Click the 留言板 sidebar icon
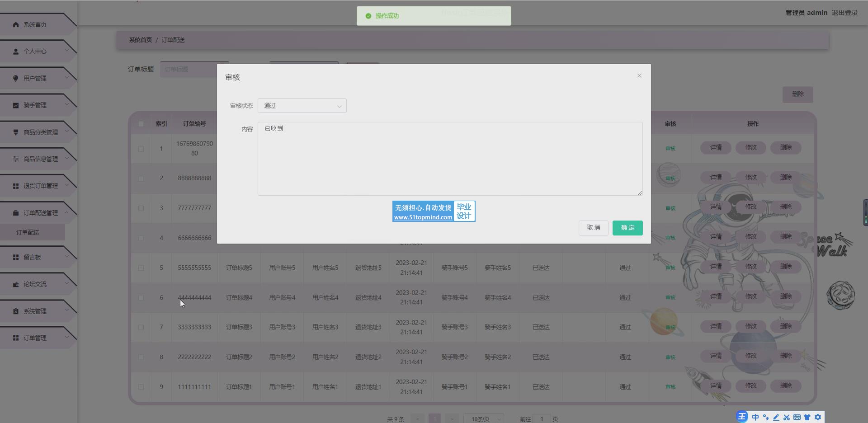Screen dimensions: 868x423 [16, 257]
